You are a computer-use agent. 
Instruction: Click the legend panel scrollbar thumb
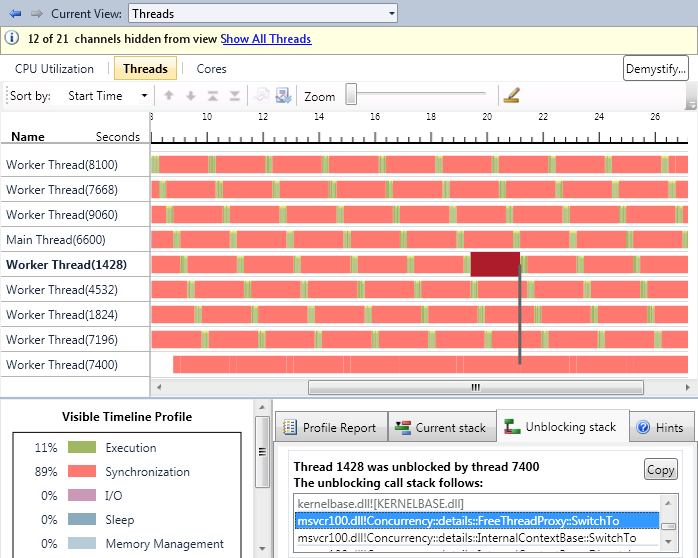[262, 452]
